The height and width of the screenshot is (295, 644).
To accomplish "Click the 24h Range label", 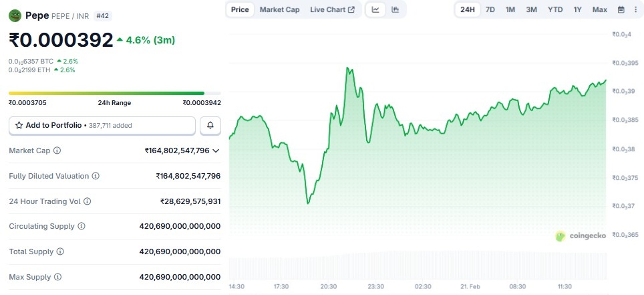I will 115,103.
